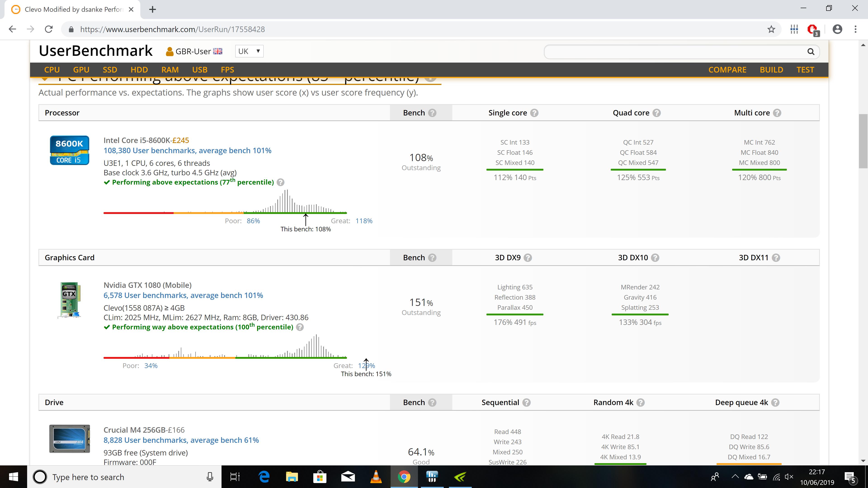
Task: Click the help icon next to Processor Bench
Action: click(432, 113)
